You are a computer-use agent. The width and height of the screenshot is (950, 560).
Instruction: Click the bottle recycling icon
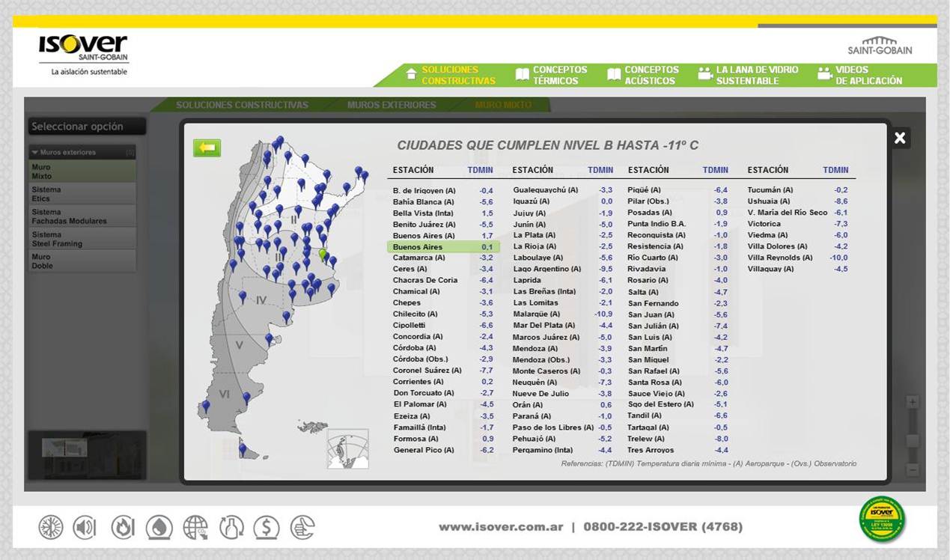(x=231, y=528)
